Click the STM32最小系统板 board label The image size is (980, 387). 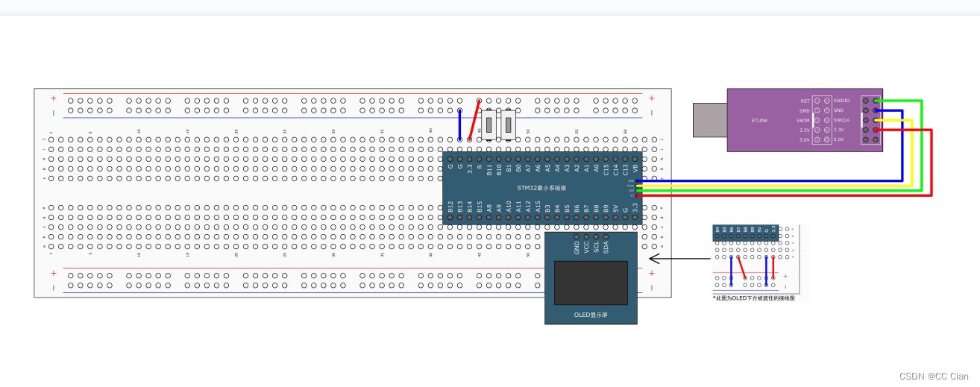coord(541,188)
